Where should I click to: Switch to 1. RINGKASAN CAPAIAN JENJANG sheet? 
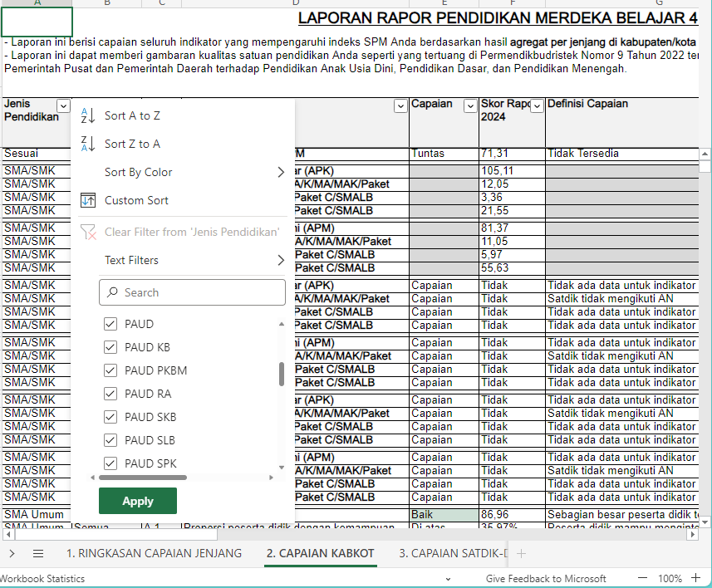154,553
